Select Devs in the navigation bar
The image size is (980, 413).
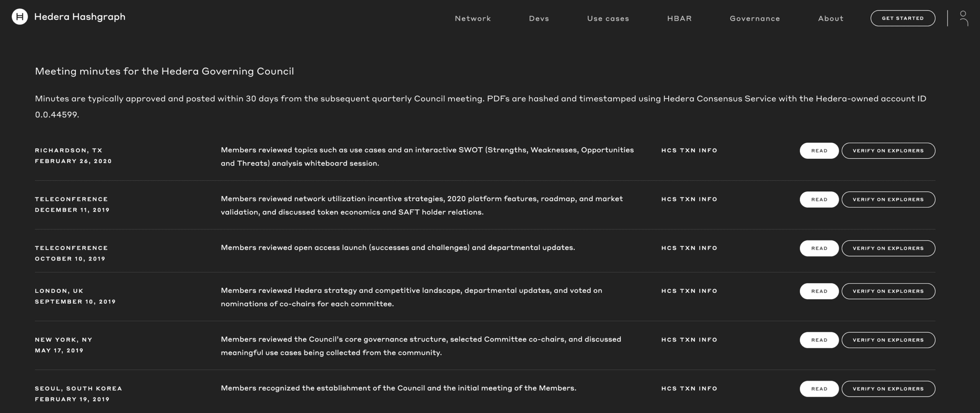tap(538, 18)
